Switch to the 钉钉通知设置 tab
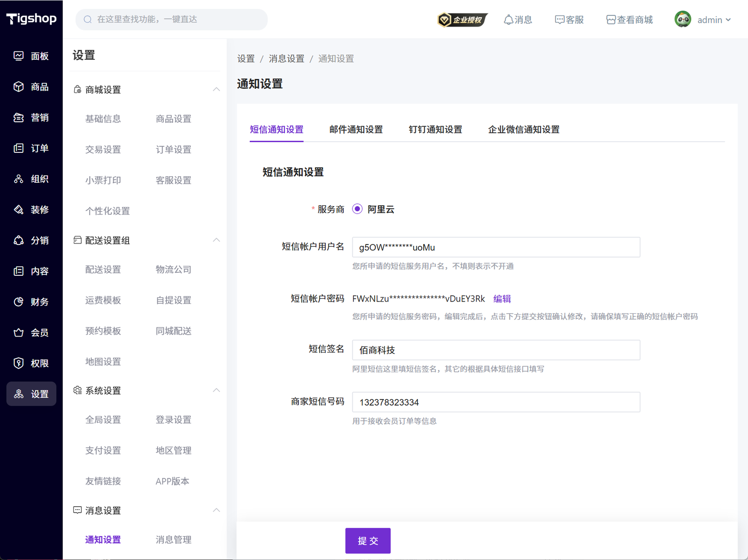This screenshot has height=560, width=748. click(x=435, y=129)
